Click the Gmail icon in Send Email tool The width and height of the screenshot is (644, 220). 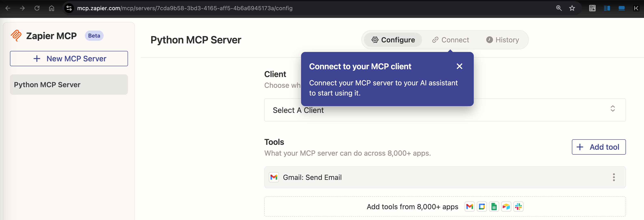[274, 177]
